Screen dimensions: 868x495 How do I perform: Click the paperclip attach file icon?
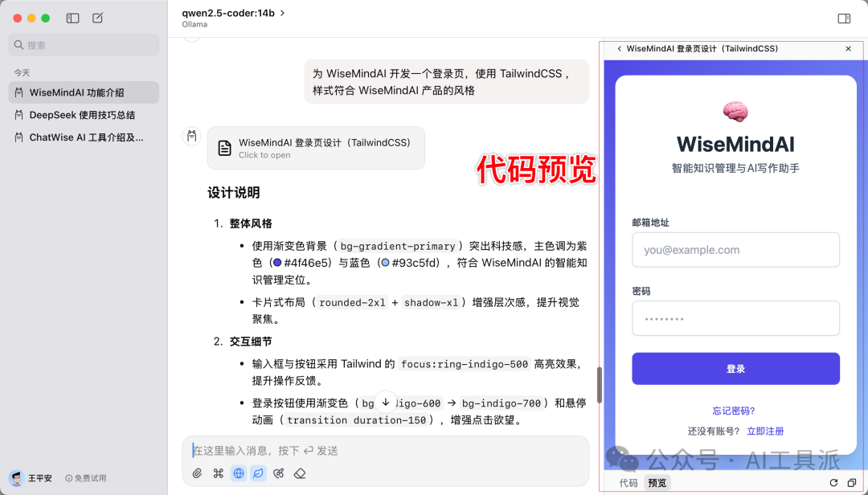point(197,473)
